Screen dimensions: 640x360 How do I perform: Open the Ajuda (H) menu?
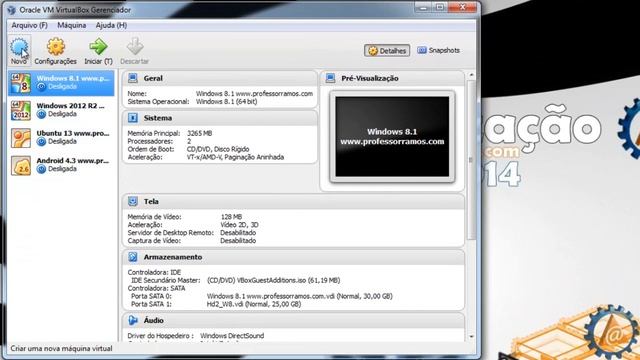point(111,25)
